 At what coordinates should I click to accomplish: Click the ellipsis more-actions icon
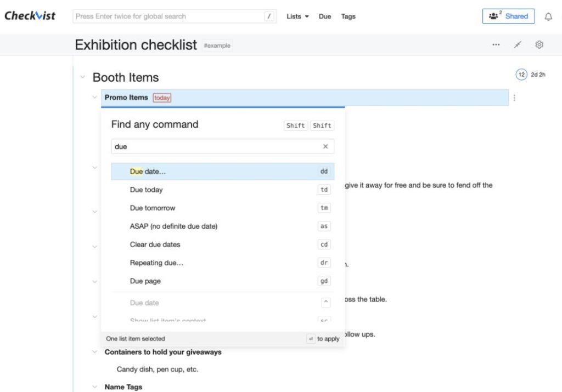496,44
